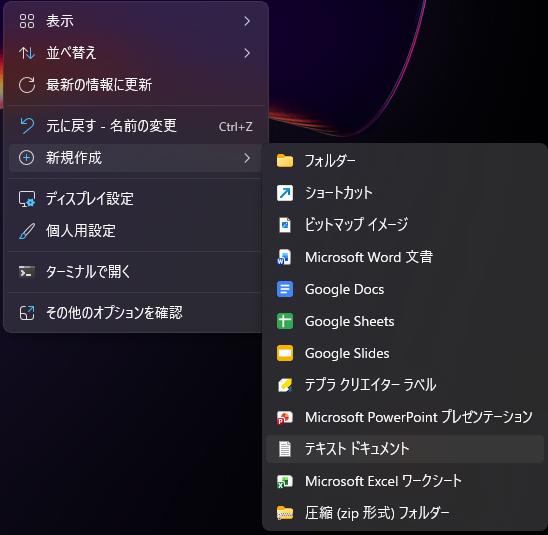Click the Excel worksheet icon
The width and height of the screenshot is (548, 535).
click(285, 482)
